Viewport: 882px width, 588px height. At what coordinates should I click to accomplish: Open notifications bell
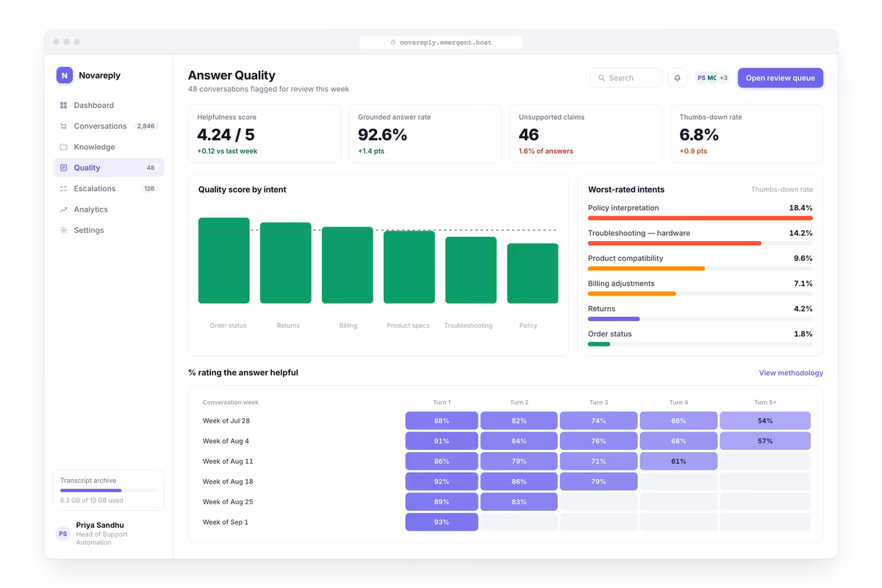[x=678, y=78]
